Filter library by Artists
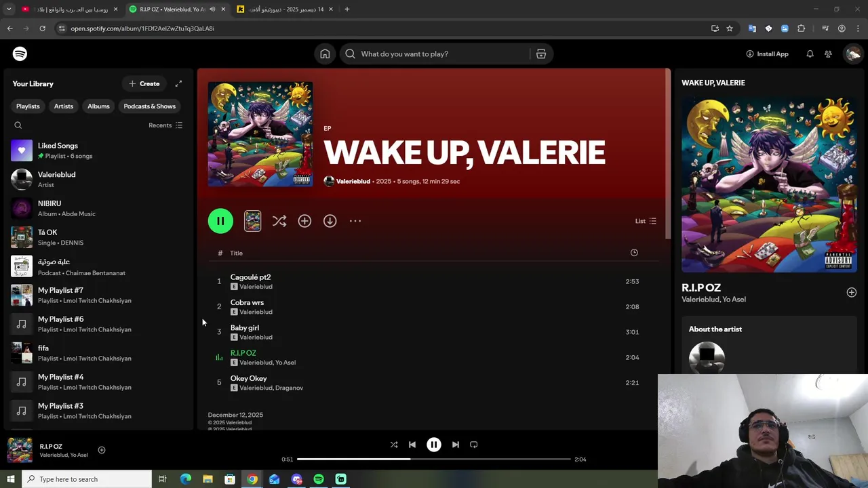This screenshot has height=488, width=868. point(64,106)
